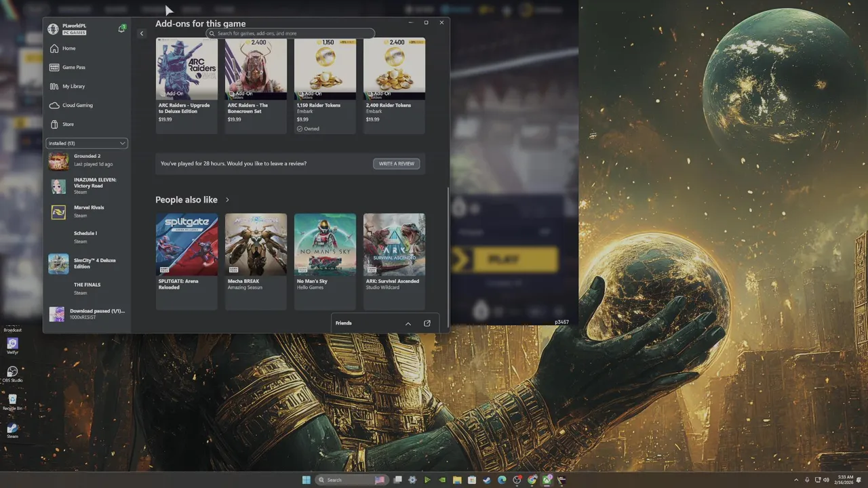This screenshot has width=868, height=488.
Task: Open the 1,150 Raider Tokens add-on
Action: [x=325, y=85]
